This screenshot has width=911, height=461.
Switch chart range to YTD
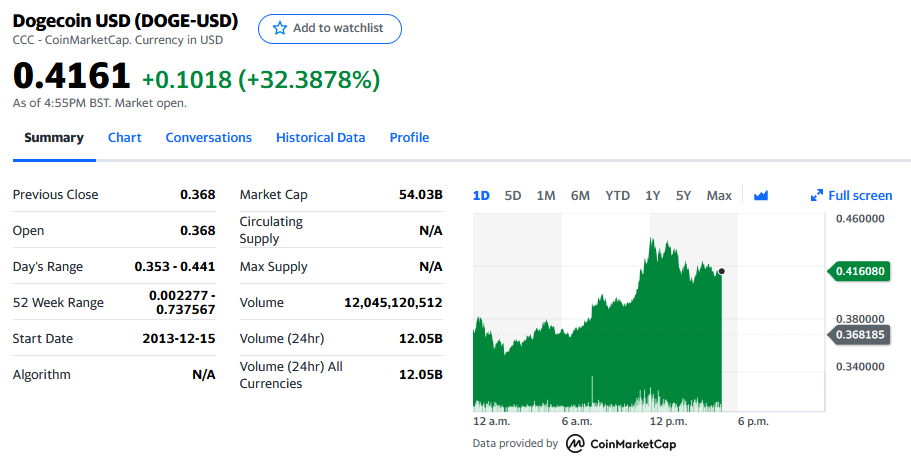tap(617, 195)
